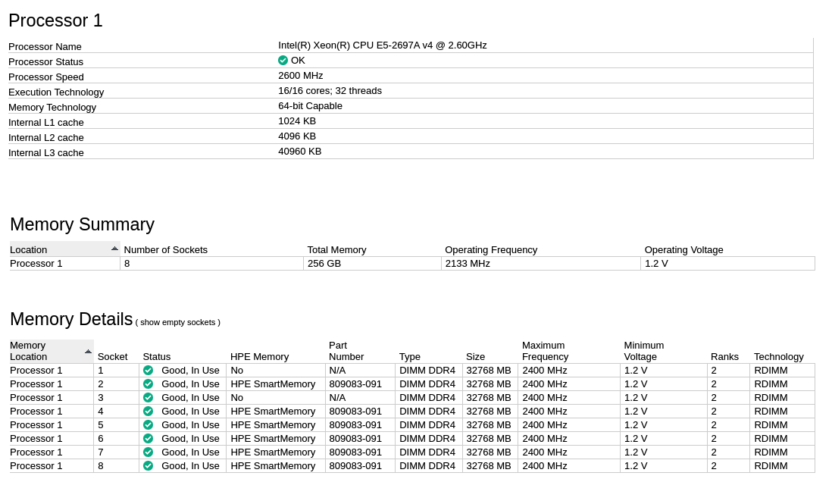832x504 pixels.
Task: Click the status check icon for socket 4
Action: [148, 411]
